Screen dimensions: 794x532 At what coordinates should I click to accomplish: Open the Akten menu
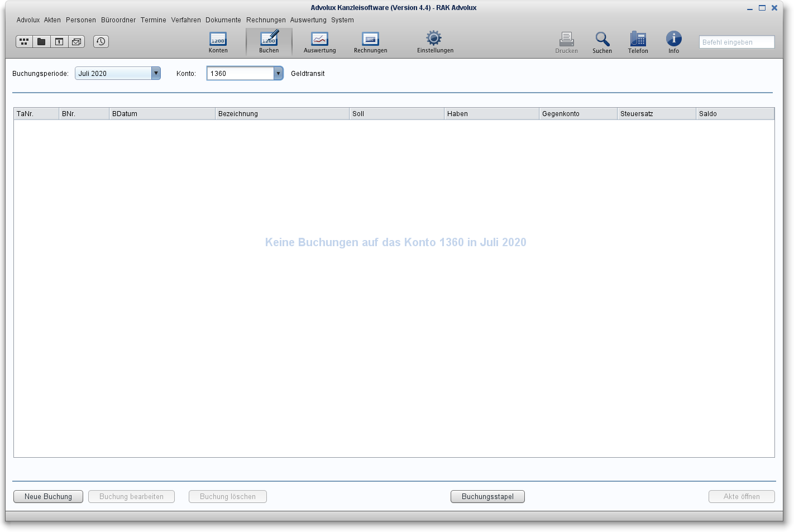pyautogui.click(x=52, y=20)
